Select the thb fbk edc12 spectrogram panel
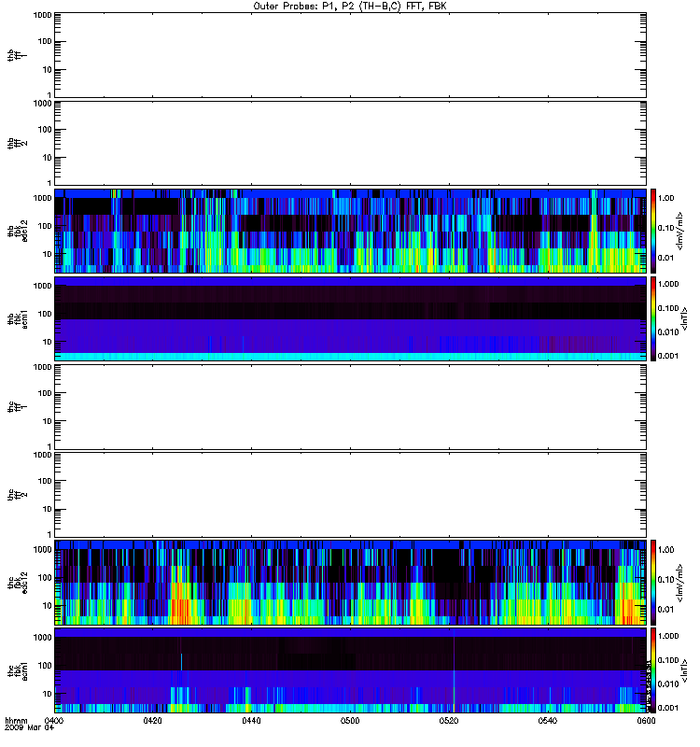 pyautogui.click(x=351, y=231)
